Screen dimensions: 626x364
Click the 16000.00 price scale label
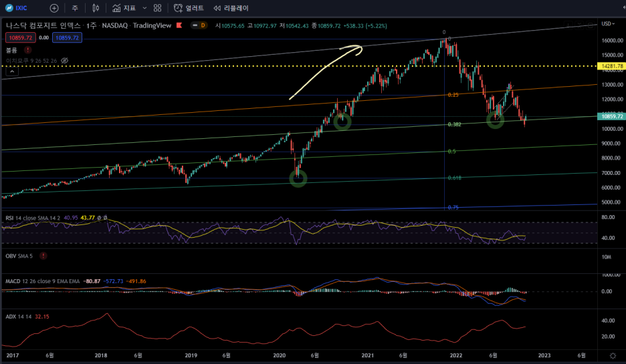pos(612,40)
